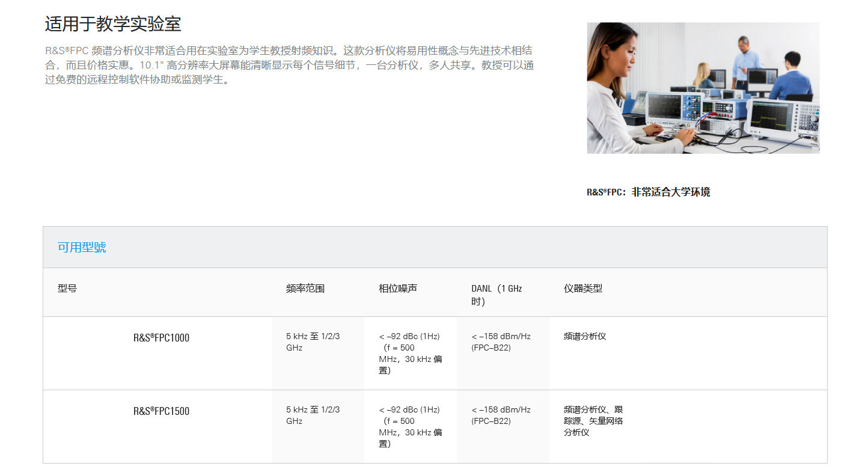Open the R&S®FPC1000 model link
Image resolution: width=868 pixels, height=472 pixels.
pyautogui.click(x=161, y=338)
